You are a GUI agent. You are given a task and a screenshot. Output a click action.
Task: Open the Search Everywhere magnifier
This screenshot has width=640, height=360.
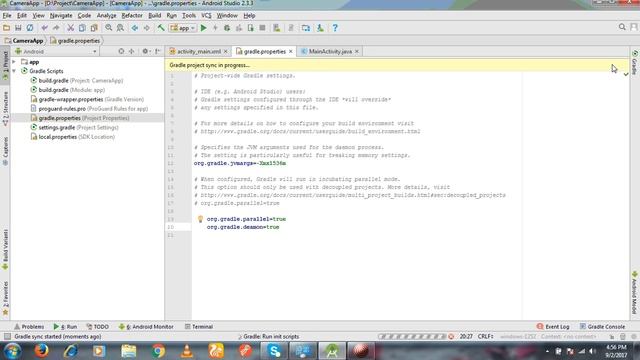click(x=622, y=27)
